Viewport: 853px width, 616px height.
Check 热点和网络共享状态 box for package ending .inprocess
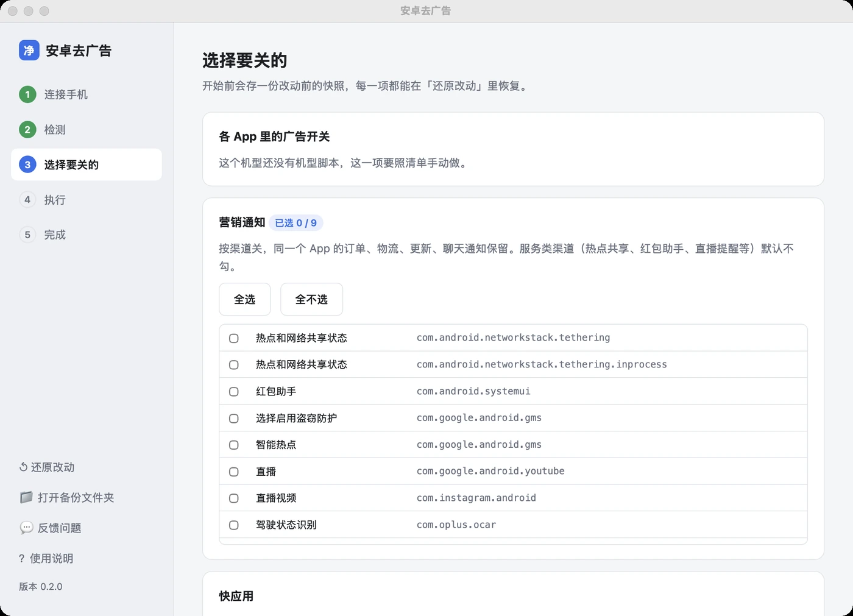234,365
